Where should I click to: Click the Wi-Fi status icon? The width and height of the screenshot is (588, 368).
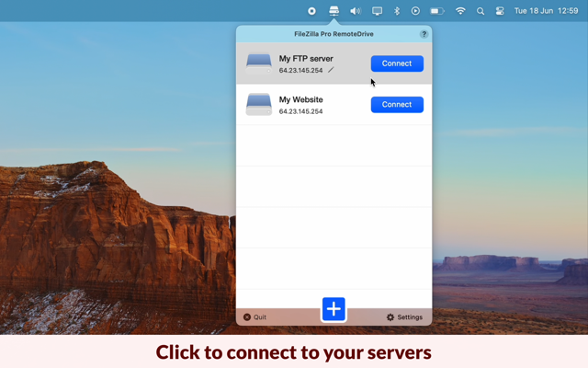click(460, 11)
